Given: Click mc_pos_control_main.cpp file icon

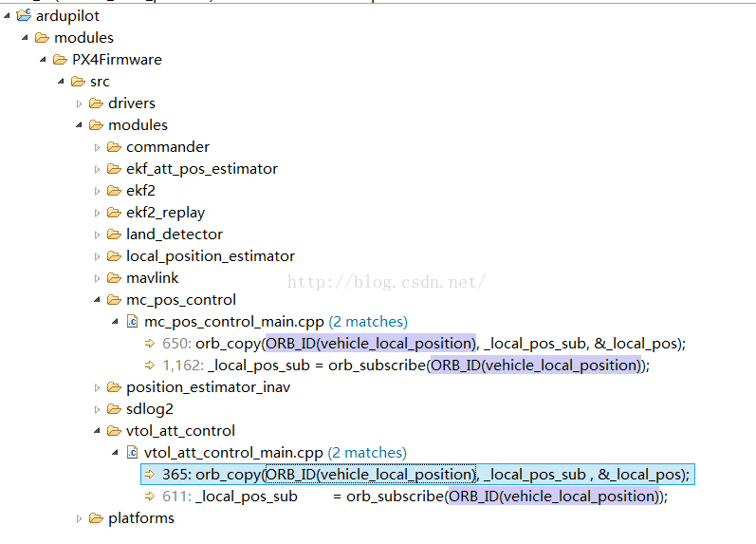Looking at the screenshot, I should pos(132,322).
